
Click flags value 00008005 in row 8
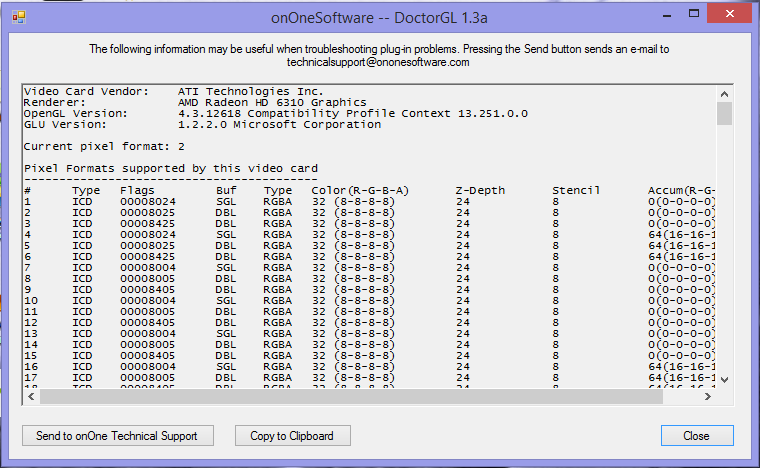148,279
